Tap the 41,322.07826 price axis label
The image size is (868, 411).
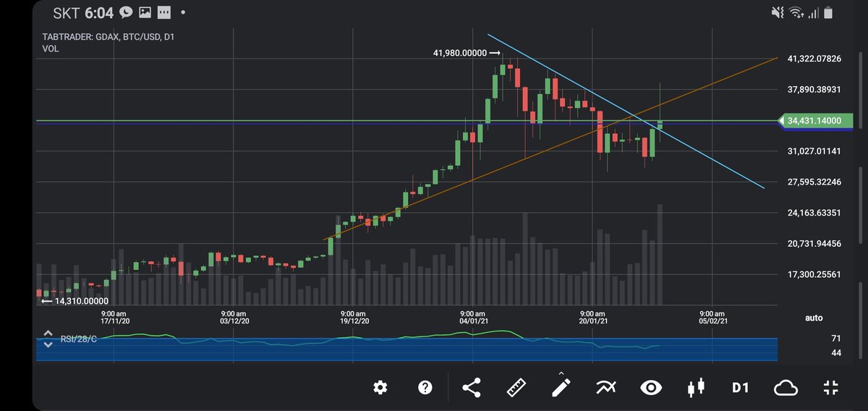[814, 59]
